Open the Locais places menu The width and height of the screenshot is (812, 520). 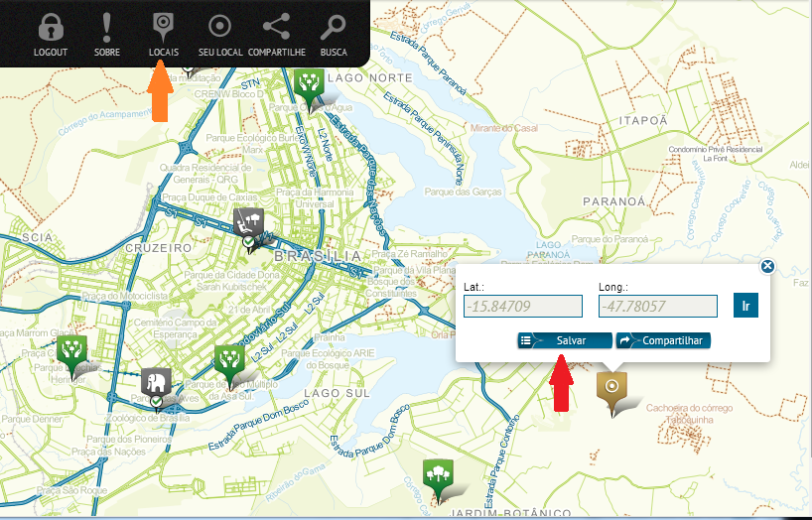click(163, 27)
